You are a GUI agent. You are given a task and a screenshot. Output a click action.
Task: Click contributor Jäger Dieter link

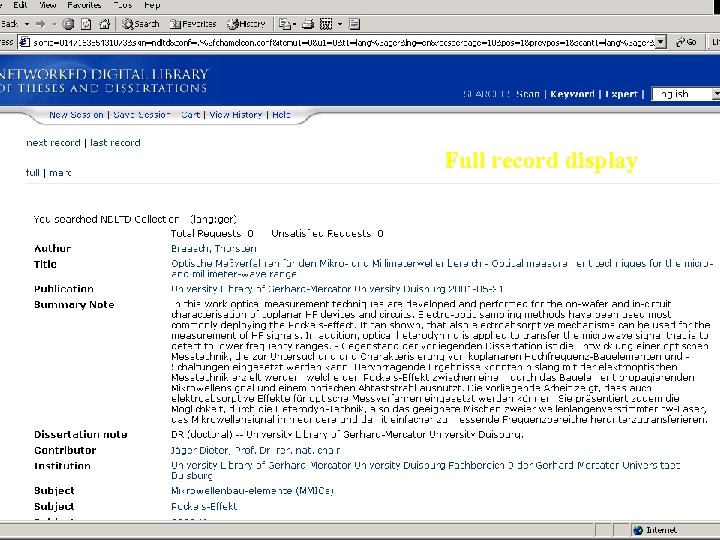click(x=255, y=450)
